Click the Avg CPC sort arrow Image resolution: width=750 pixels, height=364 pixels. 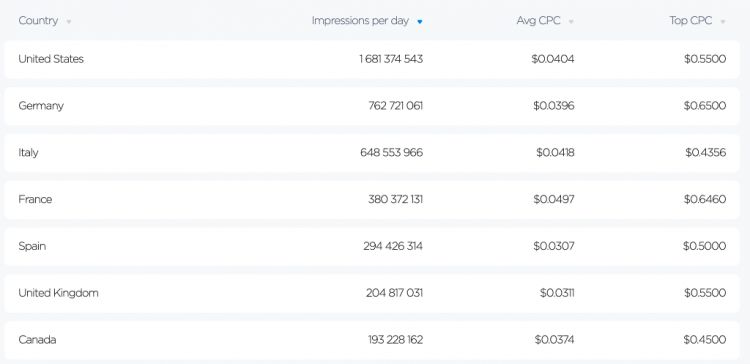tap(571, 22)
